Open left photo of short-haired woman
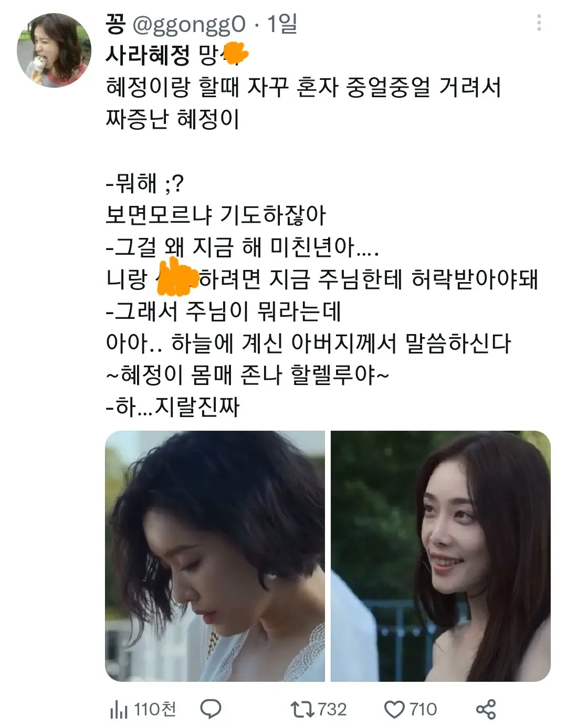Viewport: 567px width, 728px height. [215, 556]
